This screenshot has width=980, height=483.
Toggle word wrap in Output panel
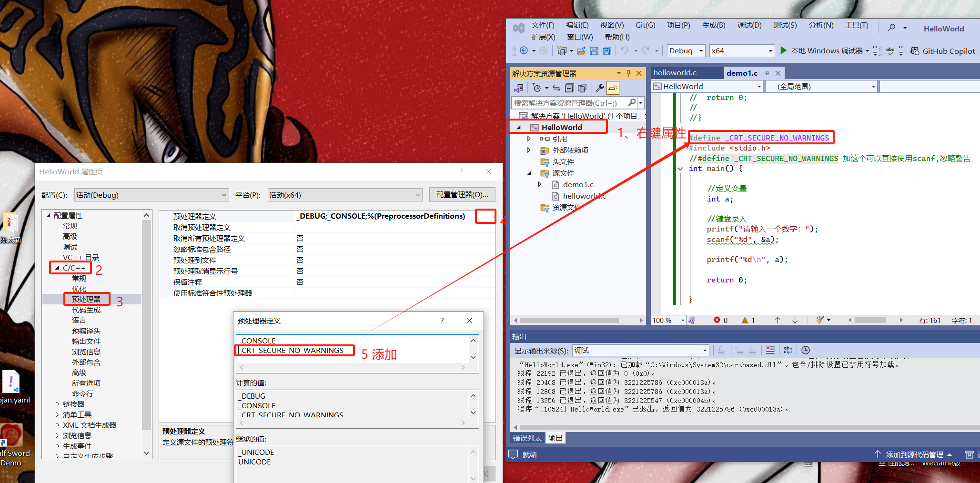788,350
